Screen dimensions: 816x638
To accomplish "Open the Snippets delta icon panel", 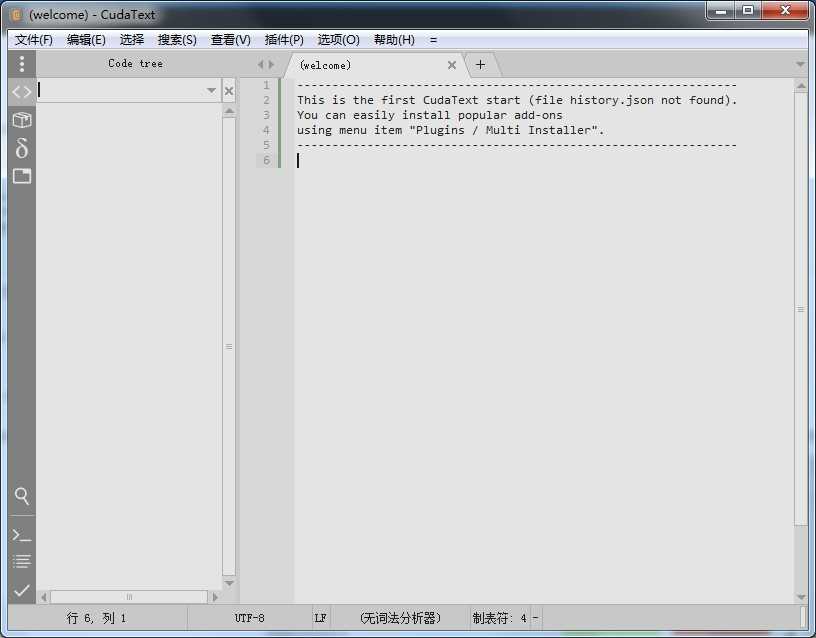I will pyautogui.click(x=22, y=148).
